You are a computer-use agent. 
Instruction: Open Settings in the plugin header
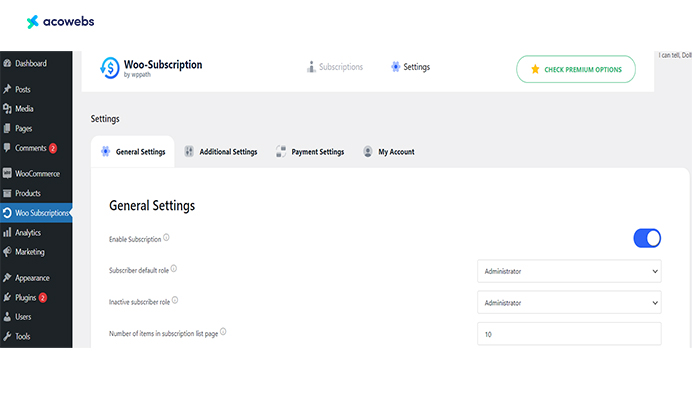pos(410,67)
